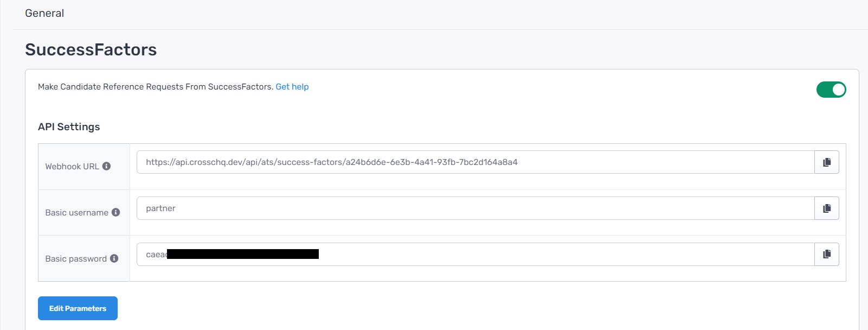This screenshot has height=330, width=868.
Task: Click the API Settings heading
Action: (x=69, y=126)
